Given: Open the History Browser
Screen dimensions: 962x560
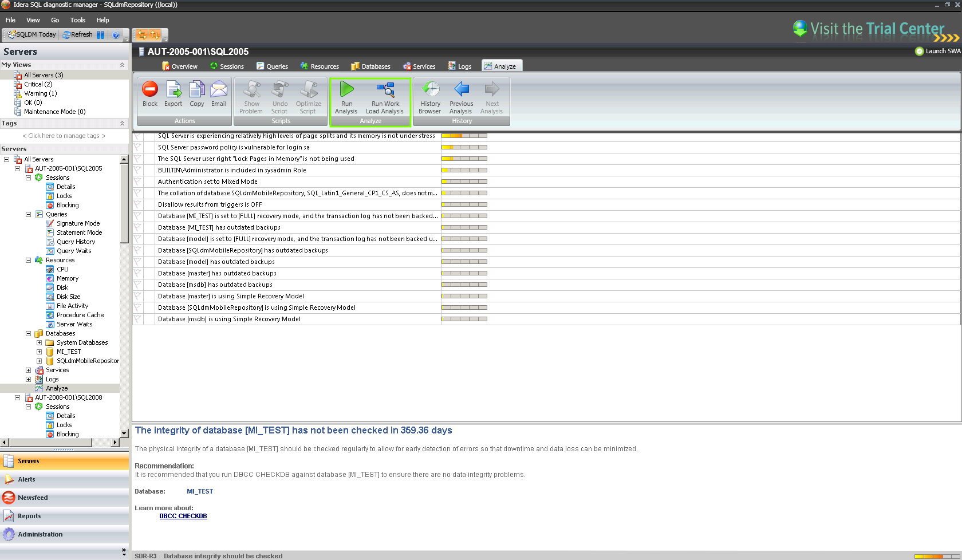Looking at the screenshot, I should (x=430, y=98).
